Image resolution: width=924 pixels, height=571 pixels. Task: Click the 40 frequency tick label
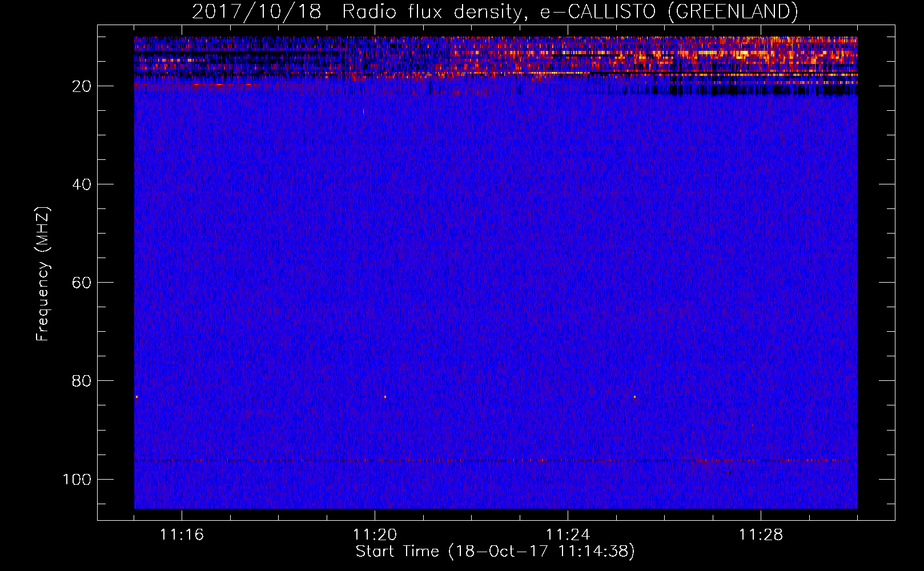tap(82, 184)
